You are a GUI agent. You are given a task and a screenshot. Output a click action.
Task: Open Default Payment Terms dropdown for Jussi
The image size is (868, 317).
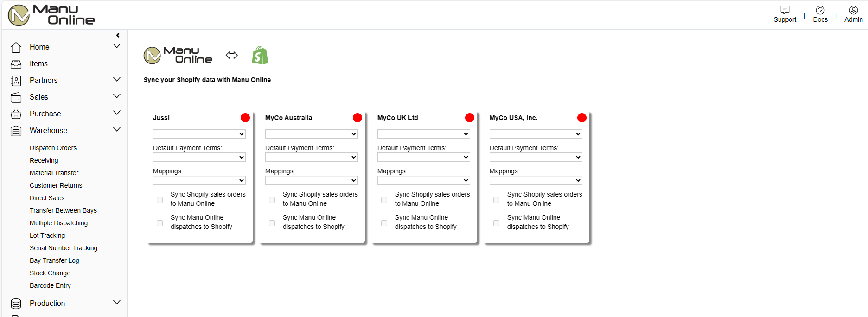point(199,157)
